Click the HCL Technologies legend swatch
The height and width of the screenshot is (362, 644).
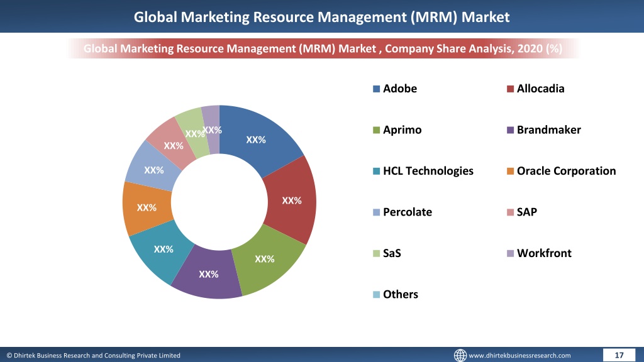[x=376, y=171]
